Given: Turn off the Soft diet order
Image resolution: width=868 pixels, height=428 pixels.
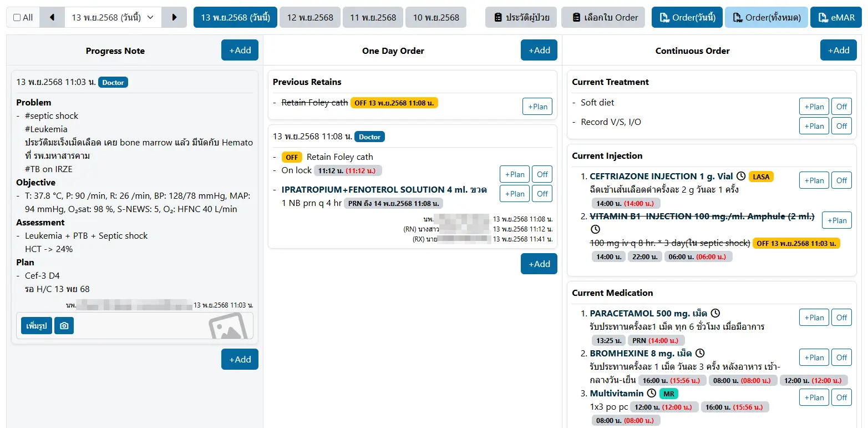Looking at the screenshot, I should [x=841, y=107].
